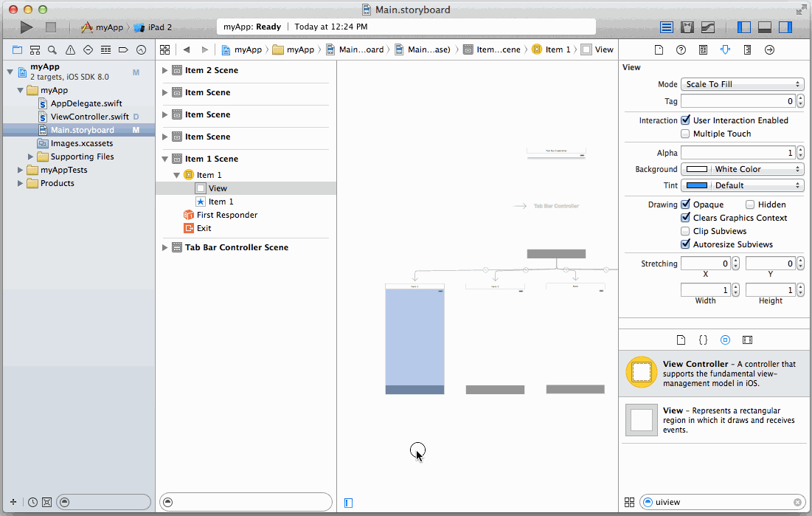Show the Version editor
Image resolution: width=812 pixels, height=516 pixels.
point(708,27)
